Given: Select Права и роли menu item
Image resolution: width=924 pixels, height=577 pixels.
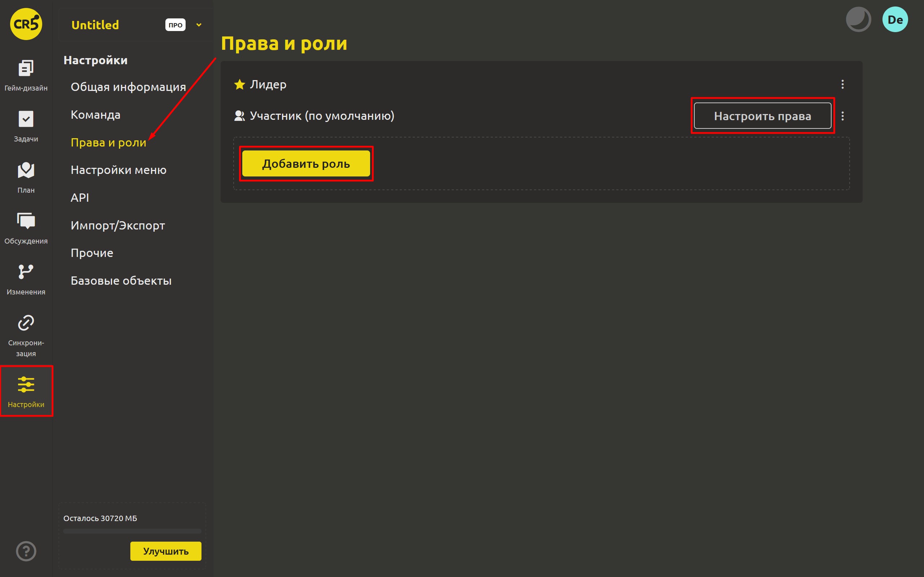Looking at the screenshot, I should tap(108, 142).
